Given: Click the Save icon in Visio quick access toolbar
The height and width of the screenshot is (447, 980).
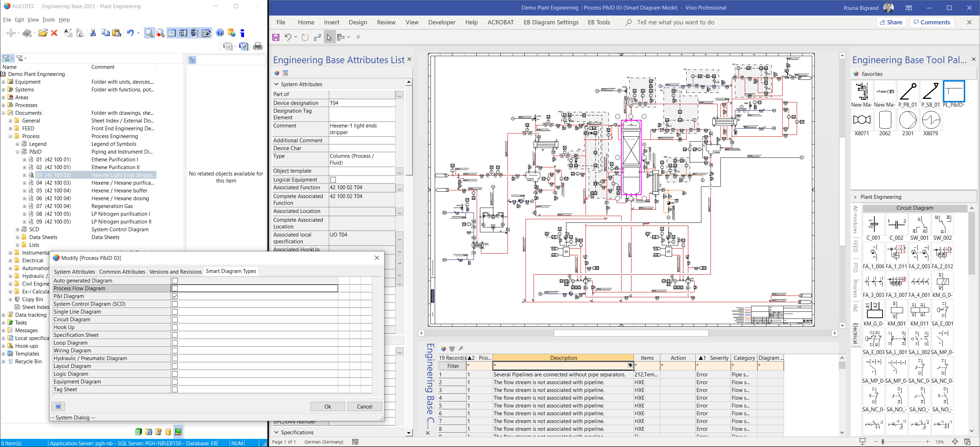Looking at the screenshot, I should pos(276,37).
